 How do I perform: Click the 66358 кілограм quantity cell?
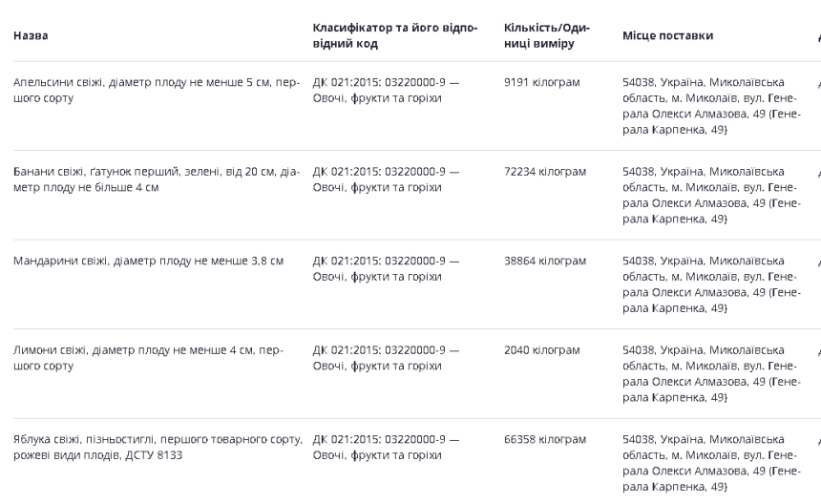tap(544, 440)
